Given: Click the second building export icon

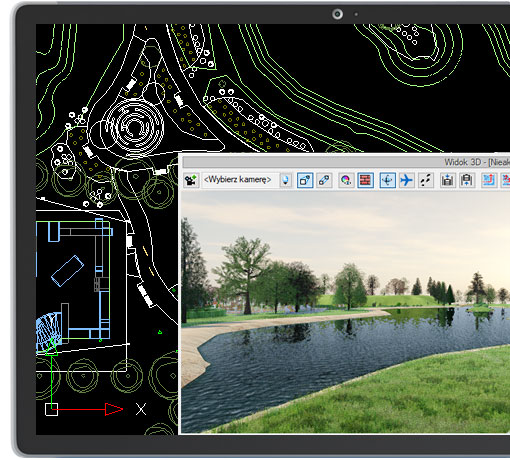Looking at the screenshot, I should [467, 180].
